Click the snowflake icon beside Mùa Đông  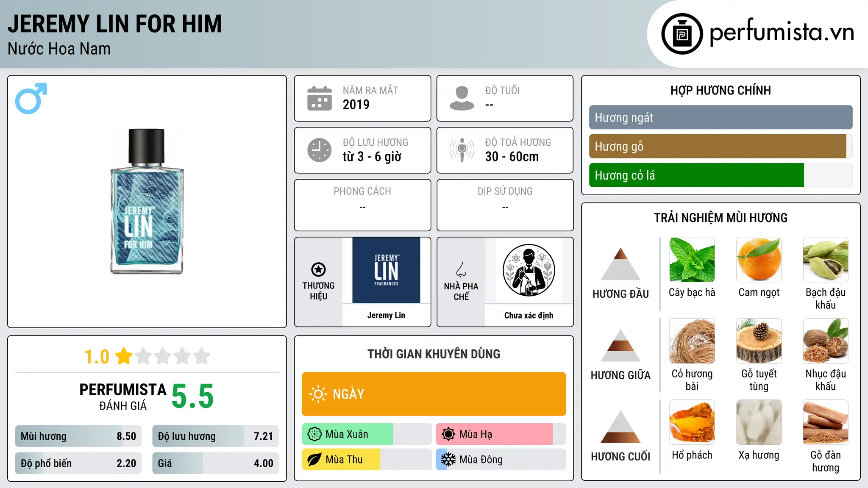448,460
